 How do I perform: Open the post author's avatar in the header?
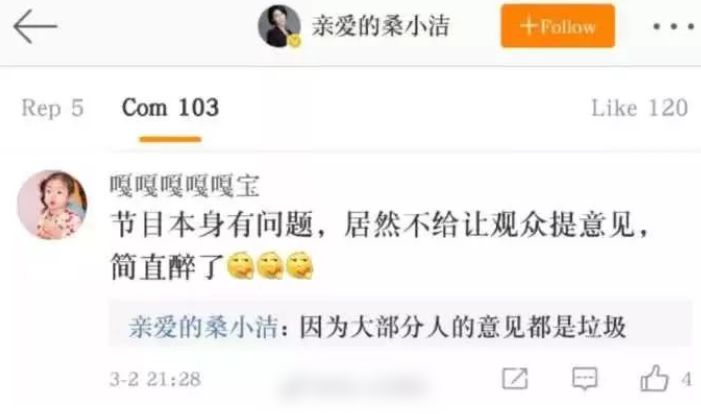point(279,26)
